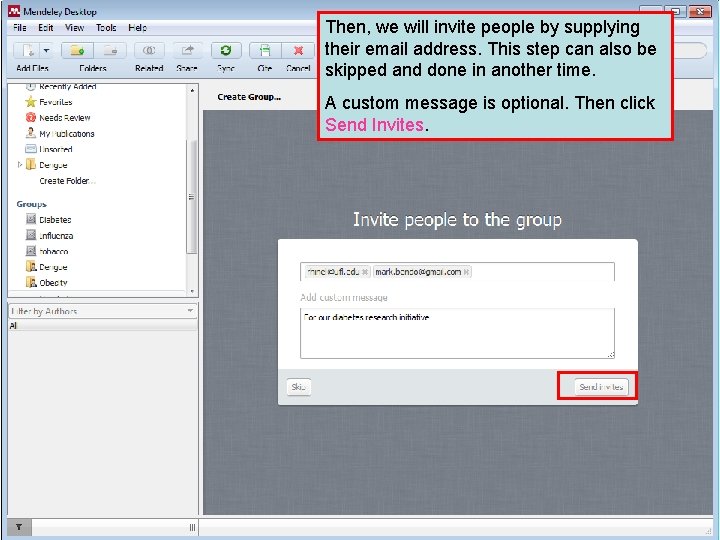Select Recently Added in the library sidebar
This screenshot has height=540, width=720.
coord(67,86)
